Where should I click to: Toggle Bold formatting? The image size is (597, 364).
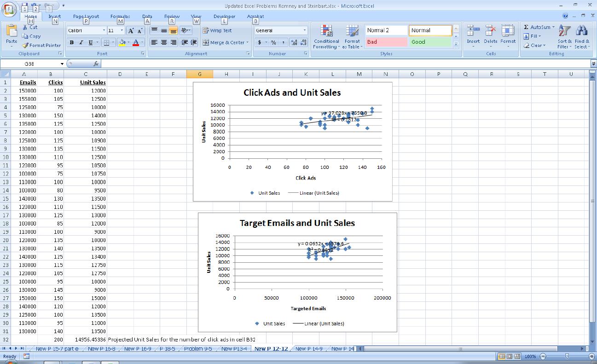pyautogui.click(x=72, y=42)
